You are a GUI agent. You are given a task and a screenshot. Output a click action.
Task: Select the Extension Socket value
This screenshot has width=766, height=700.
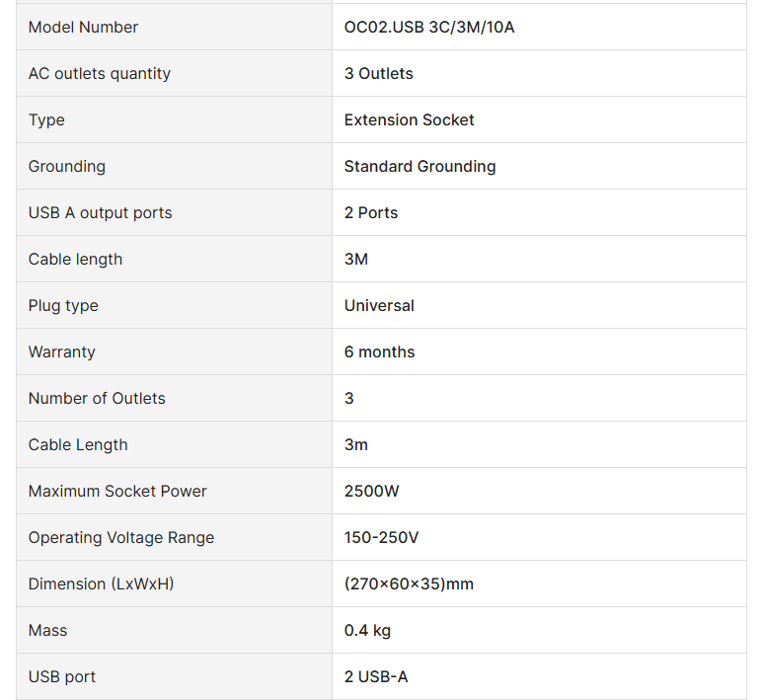pyautogui.click(x=409, y=119)
